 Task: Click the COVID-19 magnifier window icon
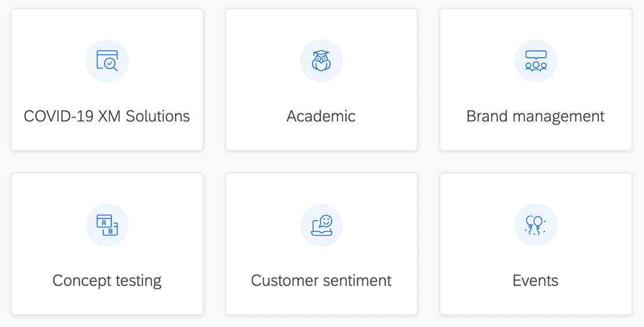(107, 61)
